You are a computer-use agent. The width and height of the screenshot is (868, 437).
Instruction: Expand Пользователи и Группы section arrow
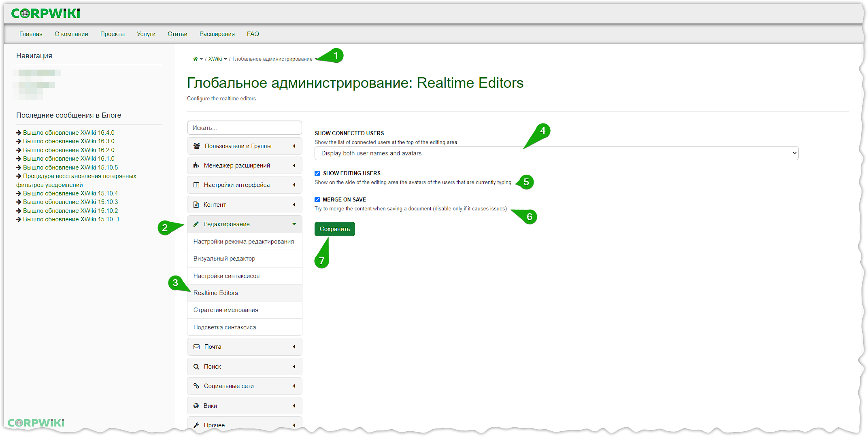[x=294, y=146]
